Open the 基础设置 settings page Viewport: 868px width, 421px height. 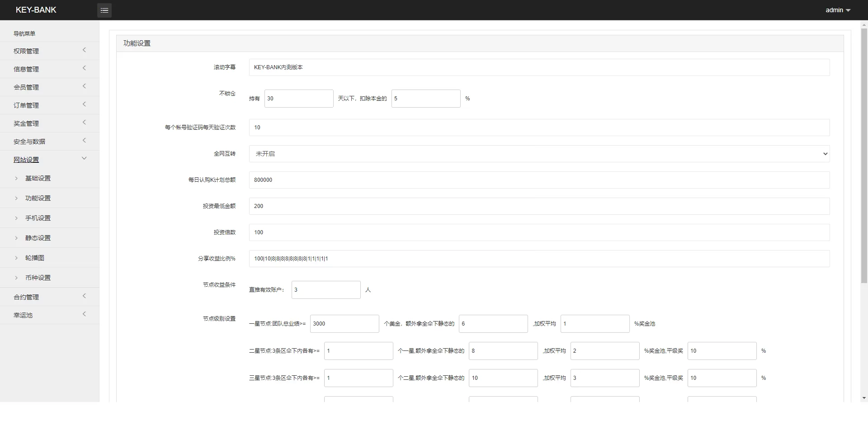38,178
